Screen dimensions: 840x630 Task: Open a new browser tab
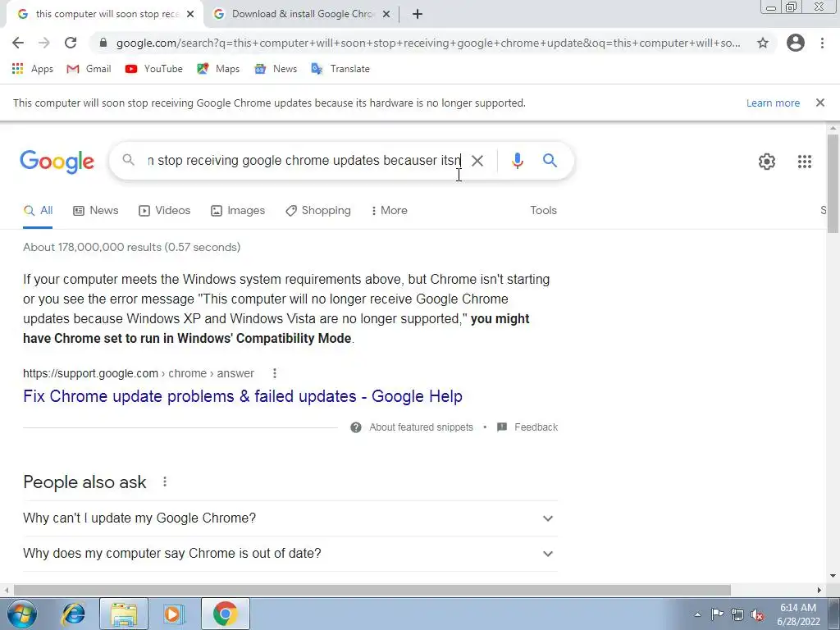point(418,15)
